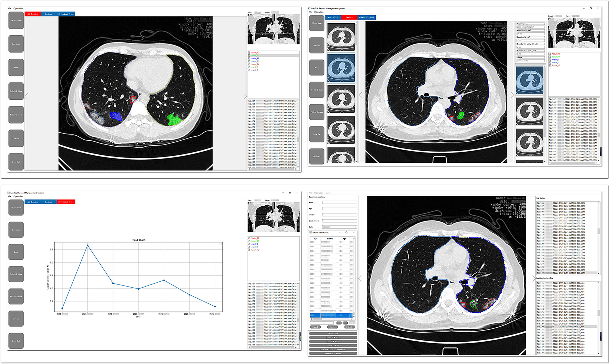The image size is (609, 364).
Task: Toggle focus_P4 checkbox in All Samples window
Action: 249,64
